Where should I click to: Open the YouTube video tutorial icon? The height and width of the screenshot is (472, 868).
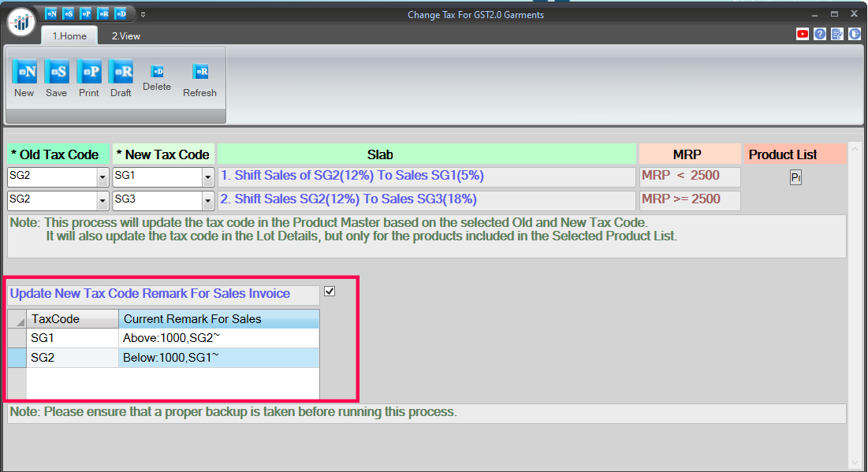pos(803,34)
